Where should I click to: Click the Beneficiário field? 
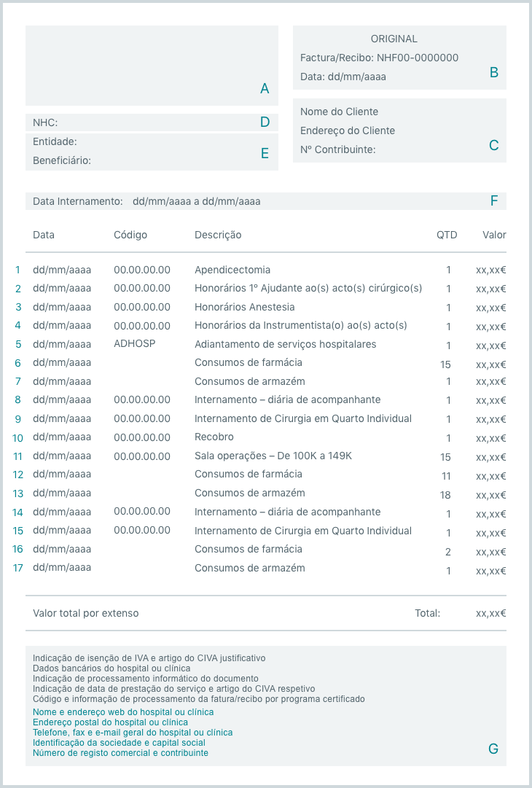click(x=146, y=160)
